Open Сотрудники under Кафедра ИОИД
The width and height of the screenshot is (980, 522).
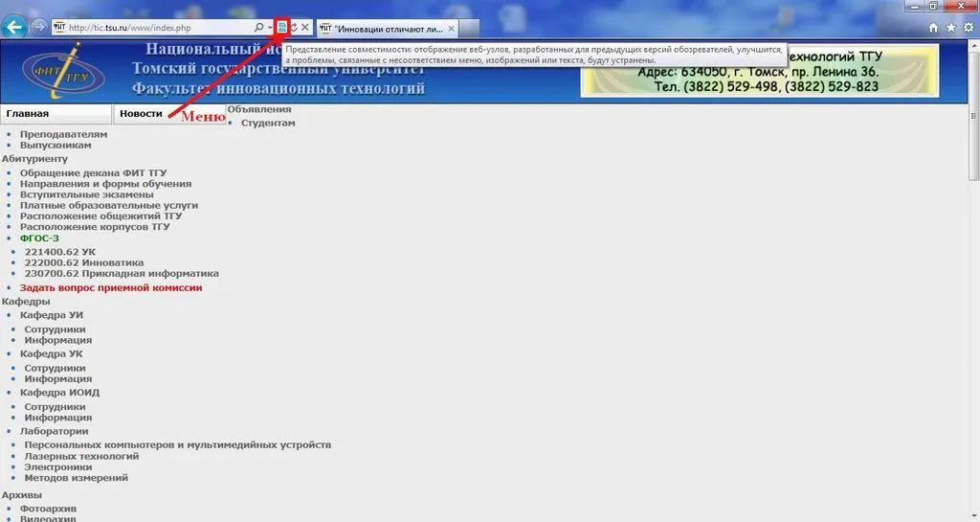pos(55,407)
